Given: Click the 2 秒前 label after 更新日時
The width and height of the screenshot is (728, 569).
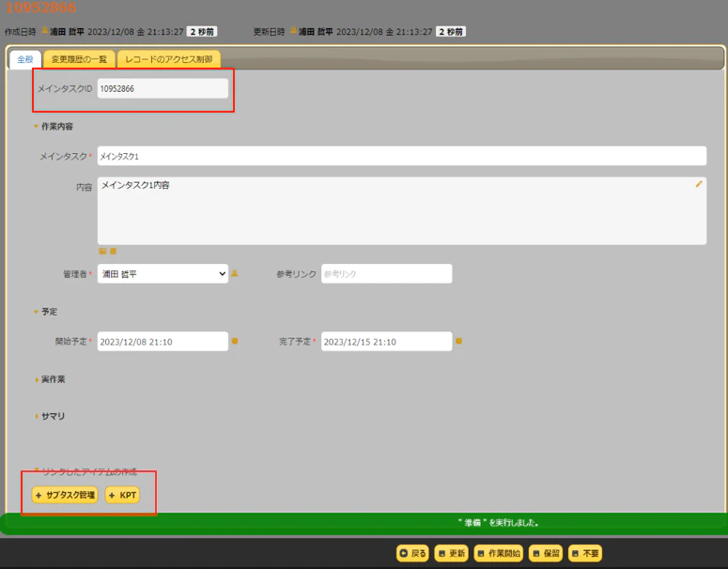Looking at the screenshot, I should coord(451,32).
